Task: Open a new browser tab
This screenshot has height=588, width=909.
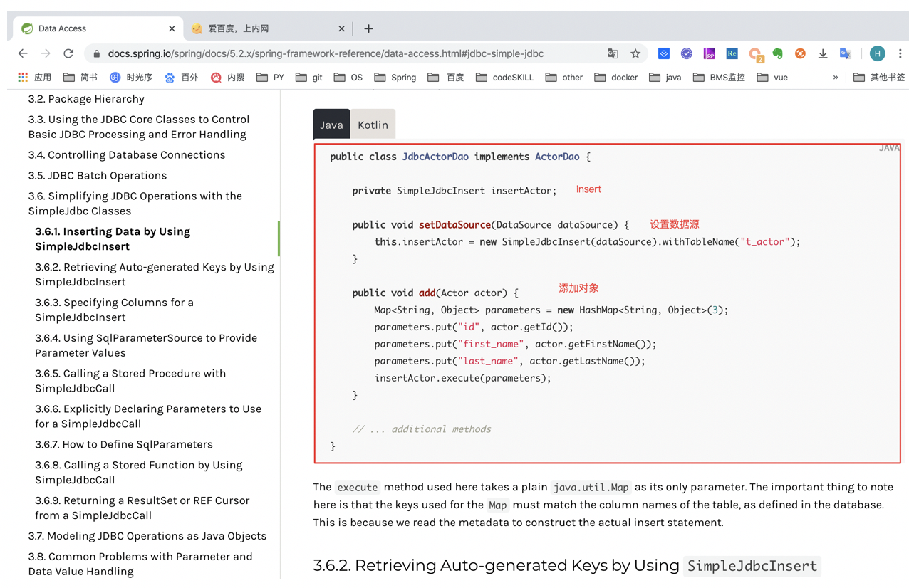Action: click(x=368, y=28)
